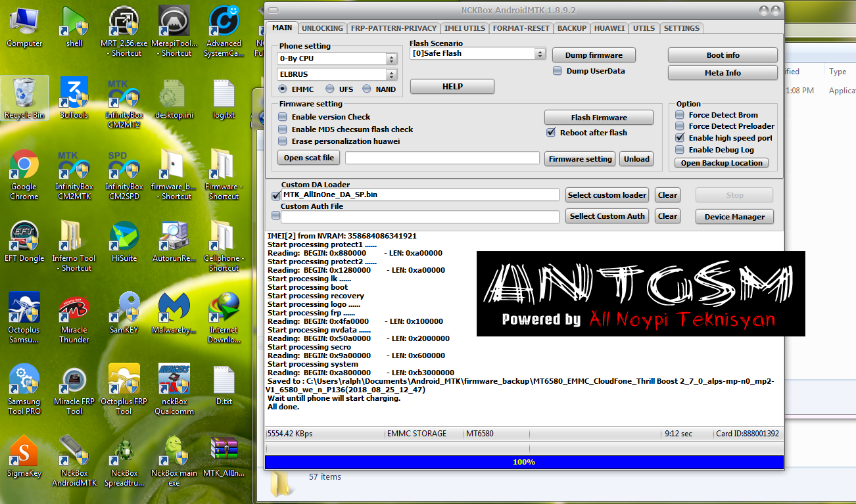856x504 pixels.
Task: Open the Flash Scenario dropdown
Action: coord(477,54)
